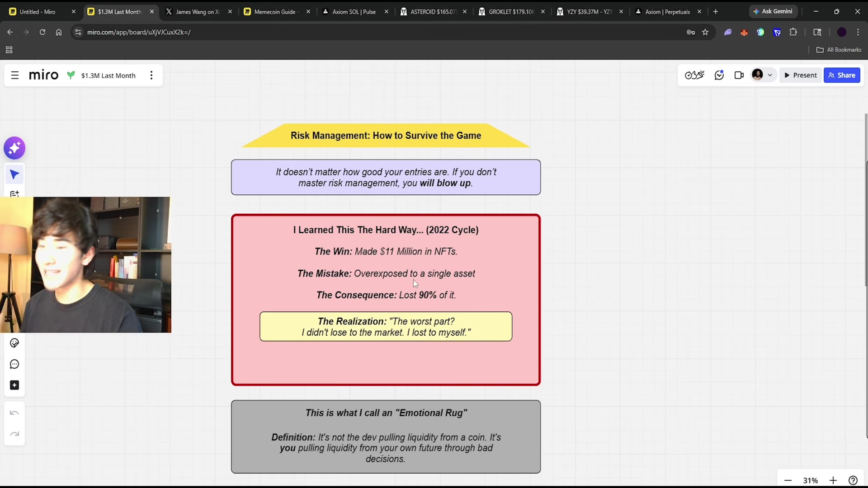Undo the last action
This screenshot has width=868, height=488.
point(14,413)
